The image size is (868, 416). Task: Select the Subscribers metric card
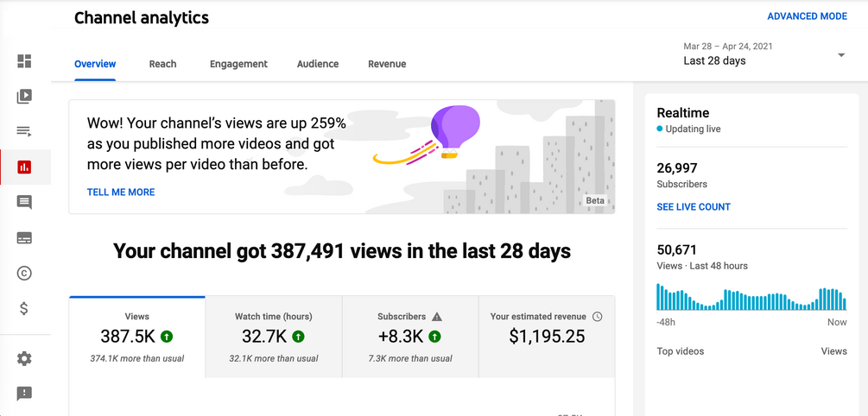tap(410, 337)
